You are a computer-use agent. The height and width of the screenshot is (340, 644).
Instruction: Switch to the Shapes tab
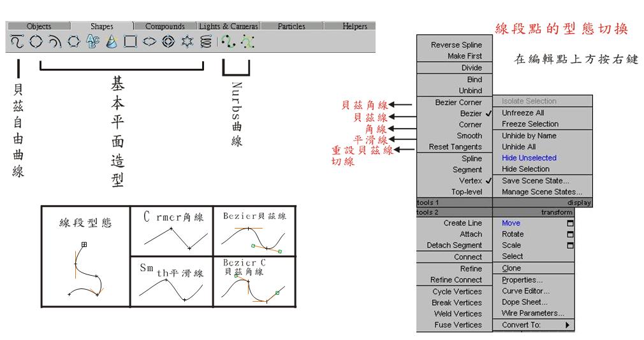[x=102, y=26]
